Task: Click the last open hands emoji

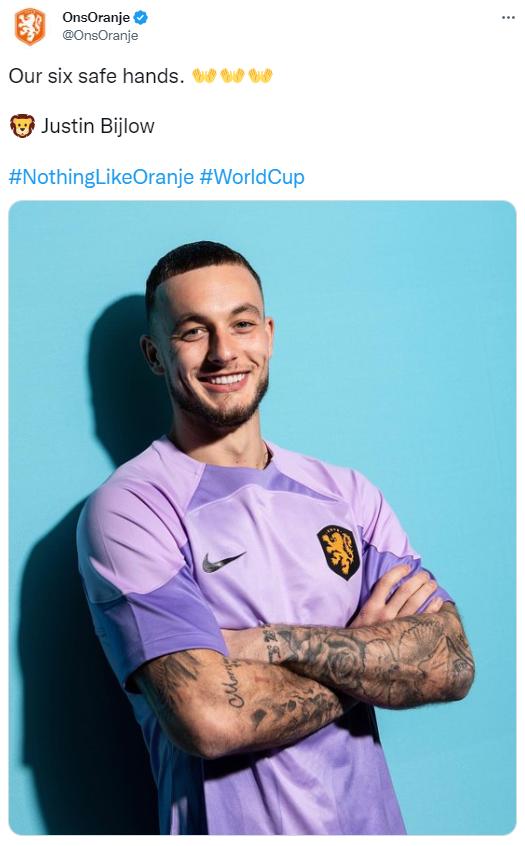Action: click(261, 76)
